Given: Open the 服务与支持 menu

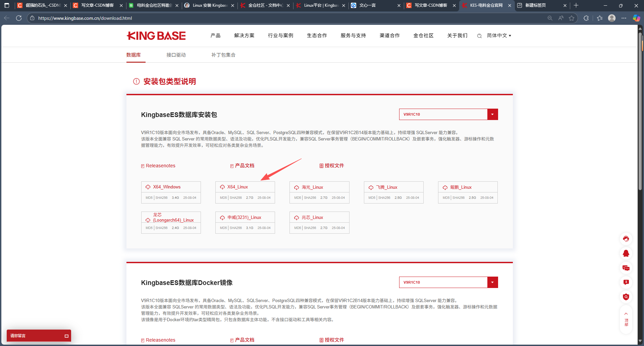Looking at the screenshot, I should [x=353, y=36].
